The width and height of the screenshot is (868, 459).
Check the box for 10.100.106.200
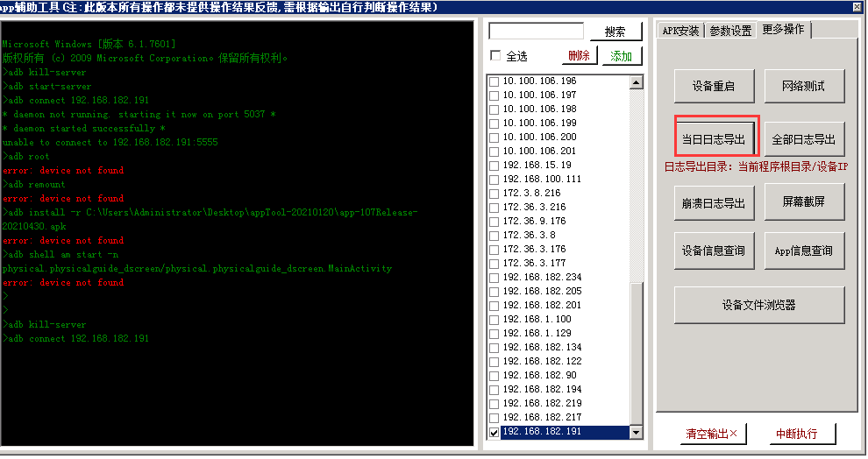pyautogui.click(x=494, y=138)
